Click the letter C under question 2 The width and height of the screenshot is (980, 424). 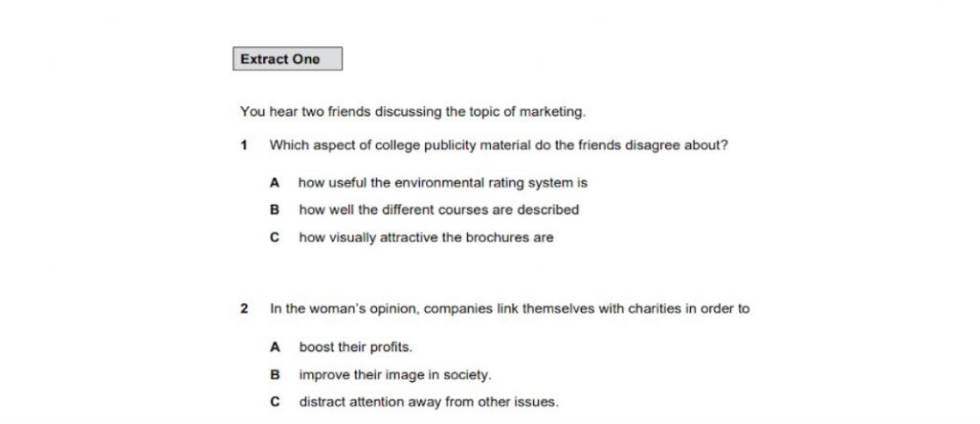(274, 402)
